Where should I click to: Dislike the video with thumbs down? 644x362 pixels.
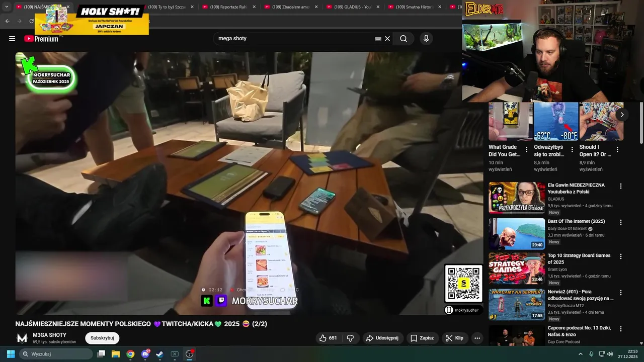click(351, 338)
